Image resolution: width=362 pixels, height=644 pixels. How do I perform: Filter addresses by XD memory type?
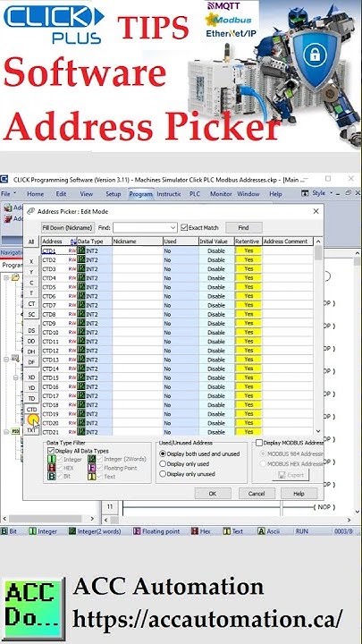31,377
